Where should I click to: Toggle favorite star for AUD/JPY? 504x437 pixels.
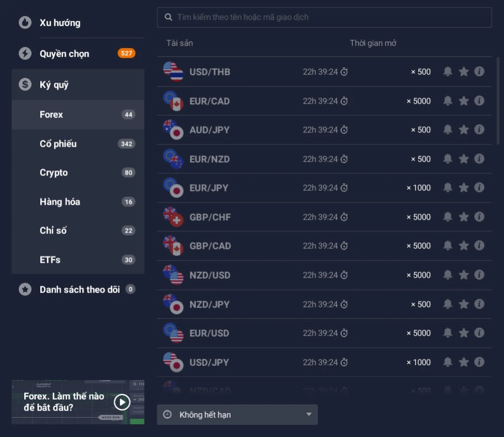pos(464,130)
